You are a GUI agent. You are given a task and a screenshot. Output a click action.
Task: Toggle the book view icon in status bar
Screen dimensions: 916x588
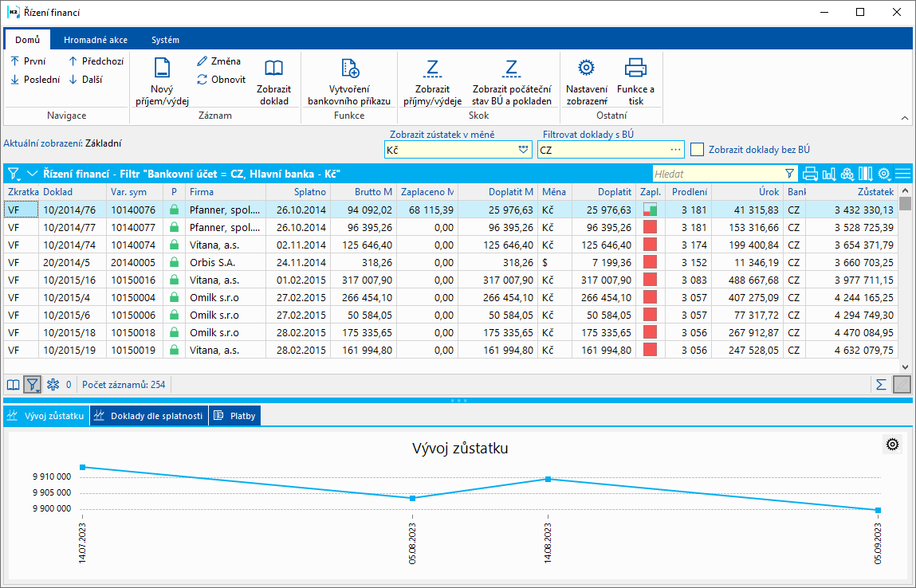click(x=13, y=385)
